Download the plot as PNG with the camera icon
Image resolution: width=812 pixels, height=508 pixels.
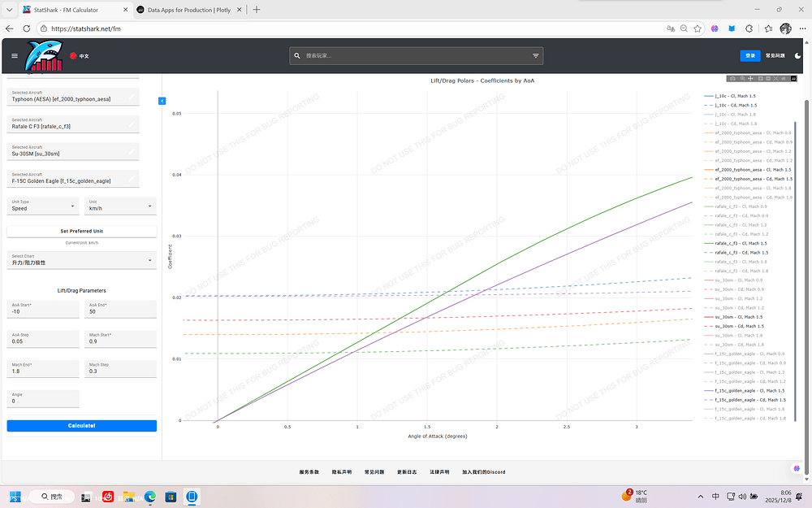click(732, 79)
